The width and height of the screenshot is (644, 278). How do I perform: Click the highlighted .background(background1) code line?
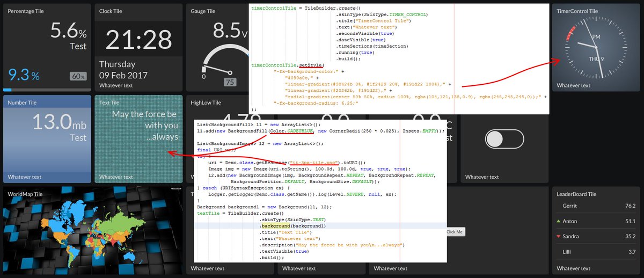pyautogui.click(x=320, y=226)
